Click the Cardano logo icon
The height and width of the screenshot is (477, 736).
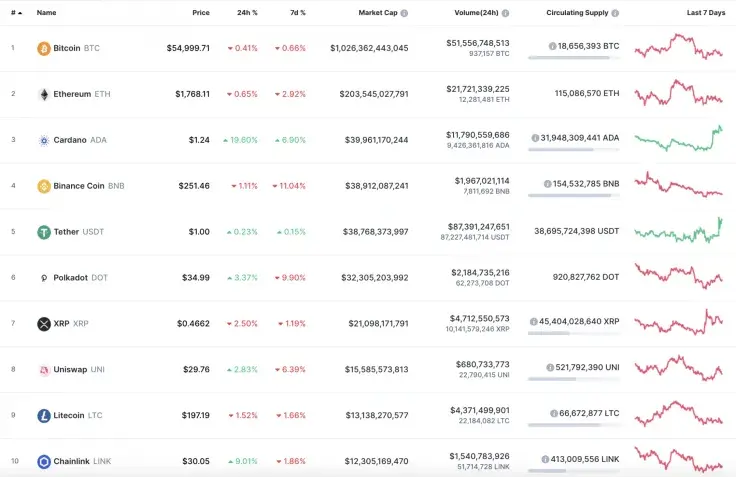[x=44, y=140]
